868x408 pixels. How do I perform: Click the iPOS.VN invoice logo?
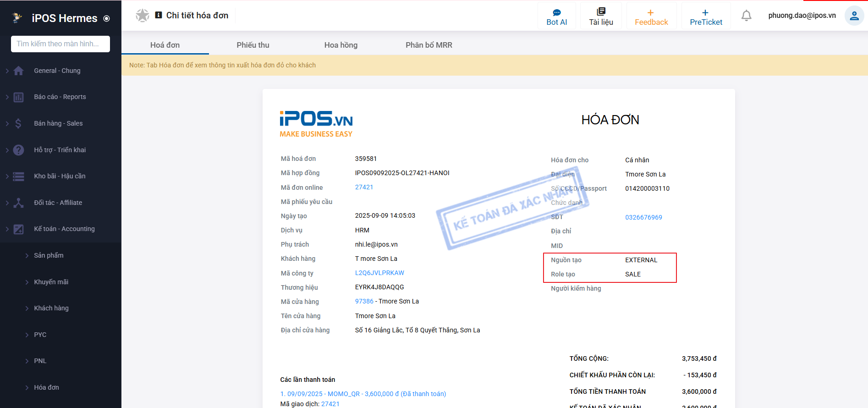tap(316, 124)
